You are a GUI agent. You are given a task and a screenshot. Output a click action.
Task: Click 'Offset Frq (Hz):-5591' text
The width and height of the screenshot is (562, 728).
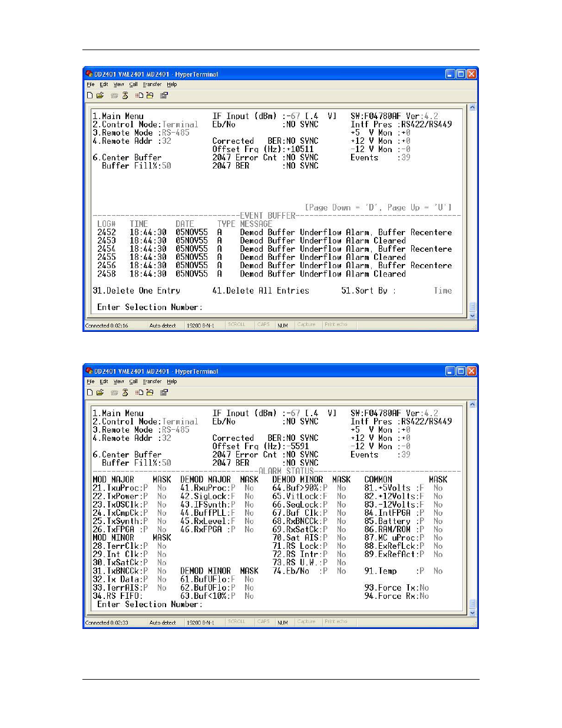[x=261, y=446]
